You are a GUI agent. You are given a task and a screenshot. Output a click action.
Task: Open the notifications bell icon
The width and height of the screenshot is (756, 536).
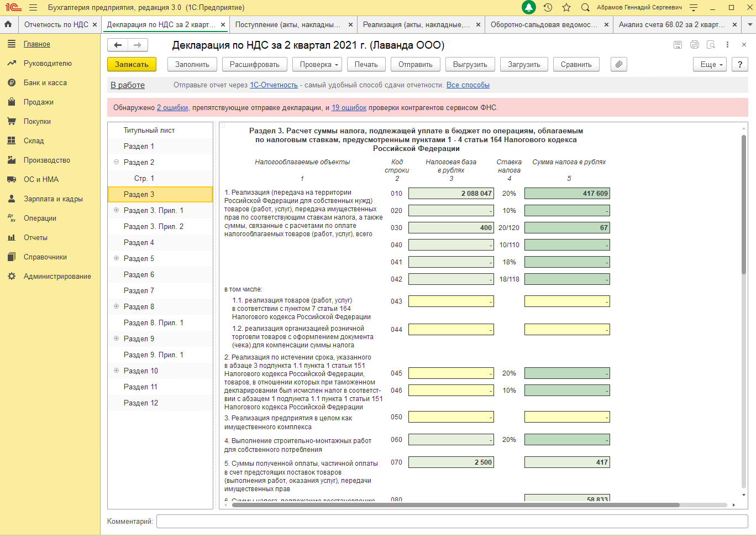point(529,7)
